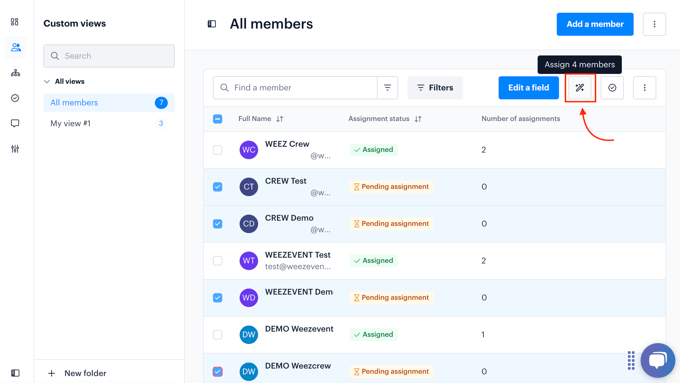Click the test@weezeven... email text
Viewport: 680px width, 383px height.
[x=298, y=267]
